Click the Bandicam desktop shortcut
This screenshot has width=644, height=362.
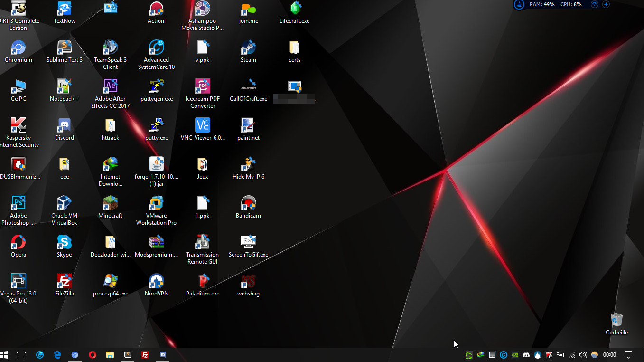(x=248, y=204)
